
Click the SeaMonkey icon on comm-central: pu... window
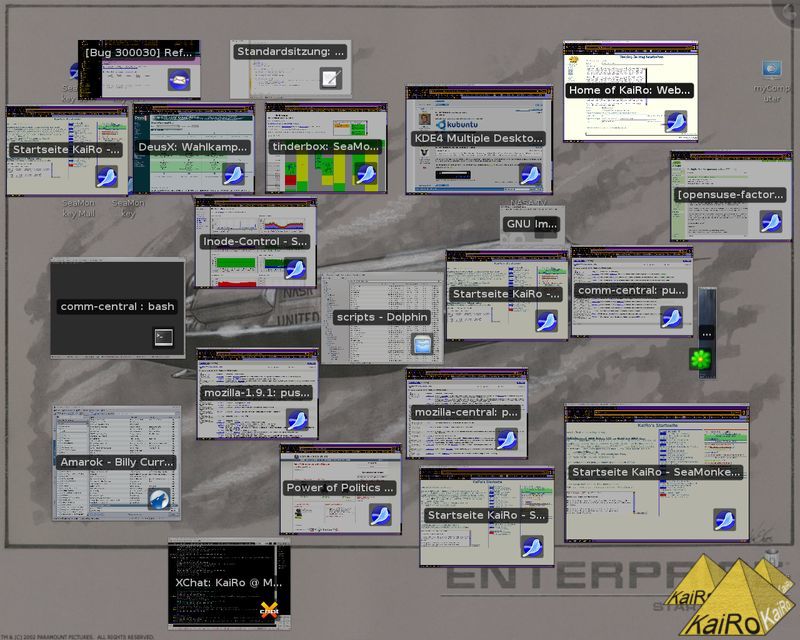pyautogui.click(x=671, y=317)
